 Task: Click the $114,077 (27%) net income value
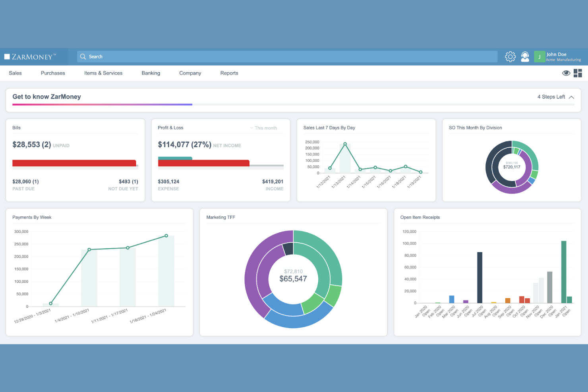[x=184, y=145]
